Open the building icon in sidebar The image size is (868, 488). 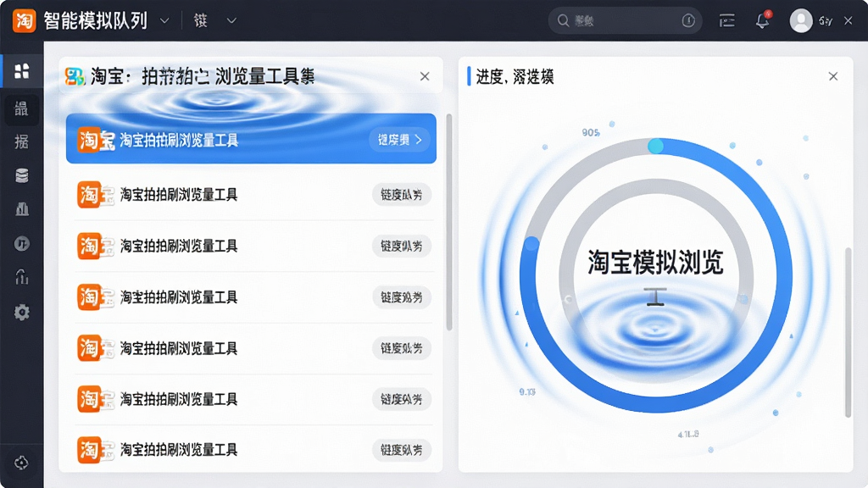tap(21, 209)
